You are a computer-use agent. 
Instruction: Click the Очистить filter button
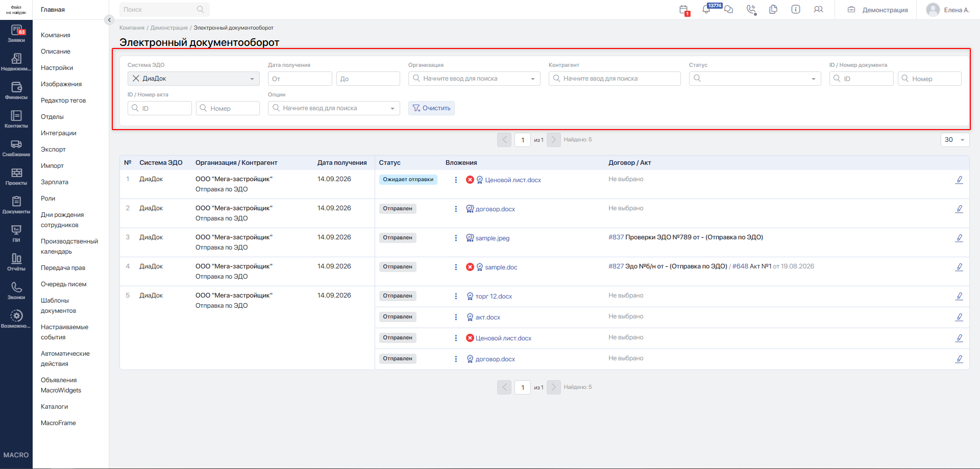coord(431,108)
